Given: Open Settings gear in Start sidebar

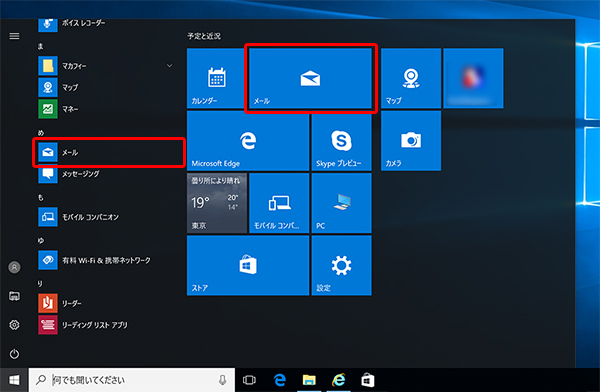Looking at the screenshot, I should click(14, 325).
